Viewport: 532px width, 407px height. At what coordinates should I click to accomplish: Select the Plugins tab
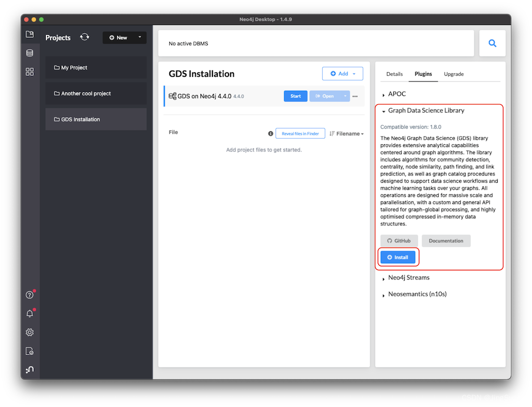pos(423,74)
